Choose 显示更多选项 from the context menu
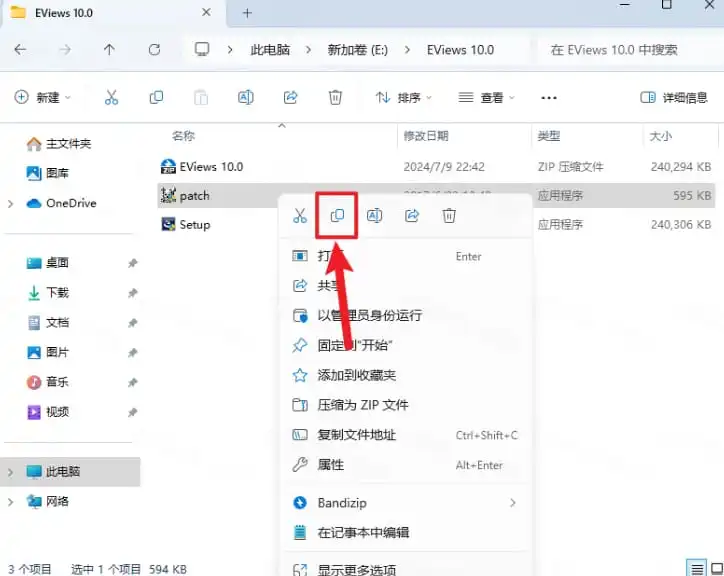 [406, 570]
